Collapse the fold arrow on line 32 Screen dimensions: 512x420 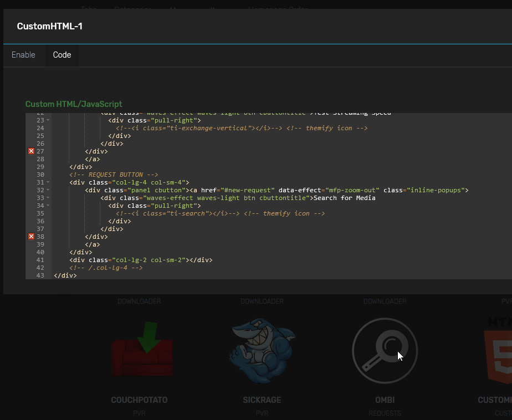(48, 190)
